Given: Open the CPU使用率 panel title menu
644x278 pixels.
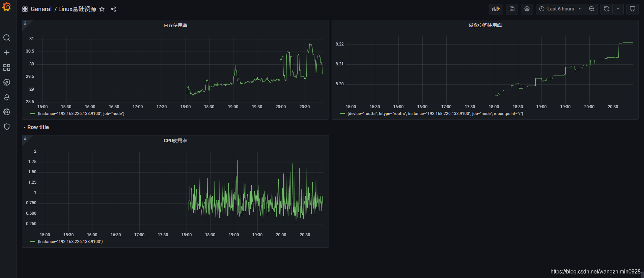Looking at the screenshot, I should 175,141.
